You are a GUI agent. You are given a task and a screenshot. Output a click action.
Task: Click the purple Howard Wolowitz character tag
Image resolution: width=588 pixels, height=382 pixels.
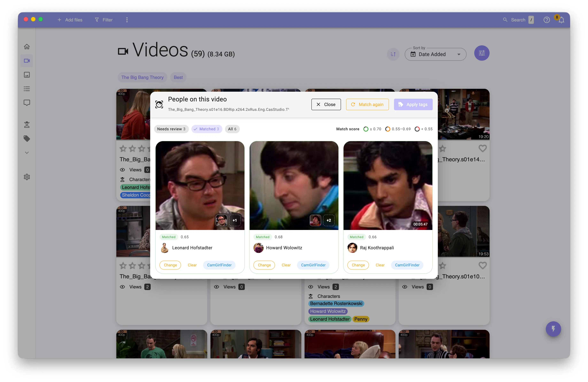[x=328, y=311]
